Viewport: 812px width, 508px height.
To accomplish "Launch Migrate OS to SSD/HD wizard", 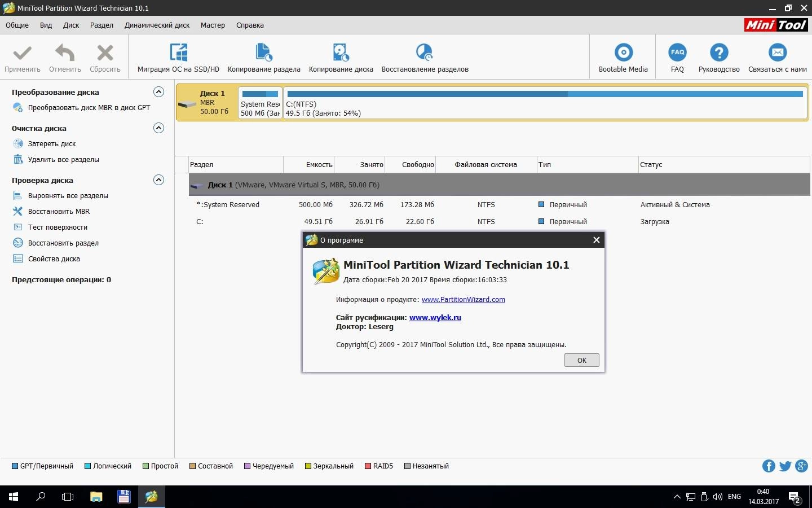I will tap(178, 58).
